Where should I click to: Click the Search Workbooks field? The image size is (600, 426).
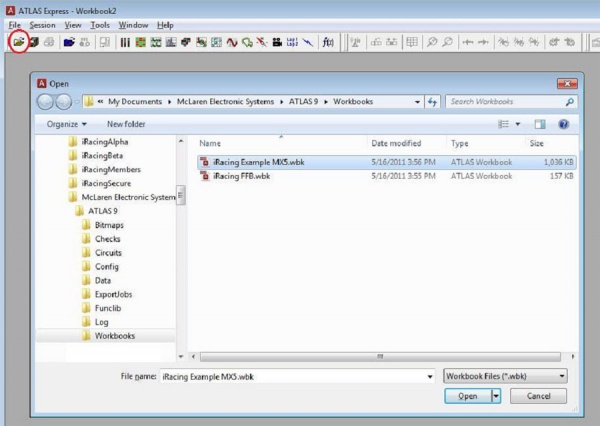coord(505,102)
